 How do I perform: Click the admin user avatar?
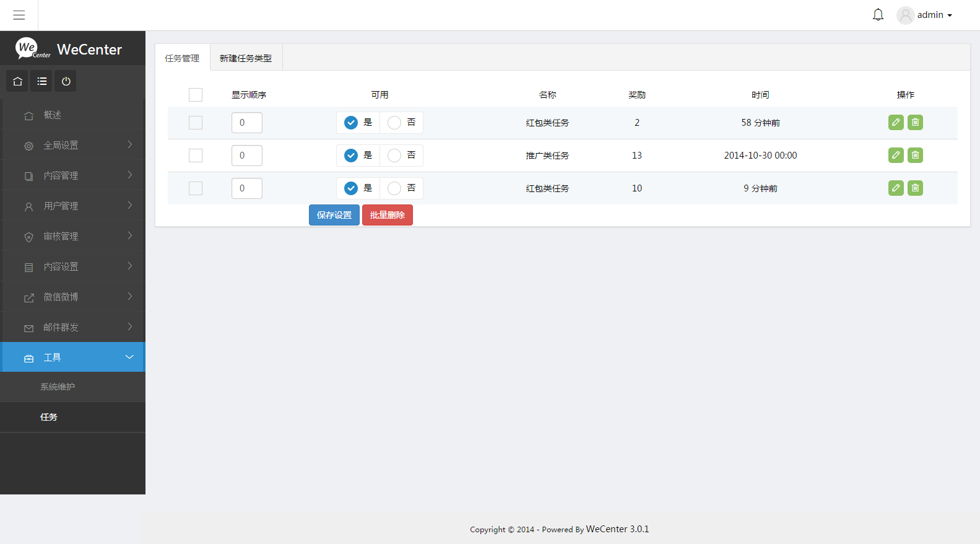(x=905, y=15)
